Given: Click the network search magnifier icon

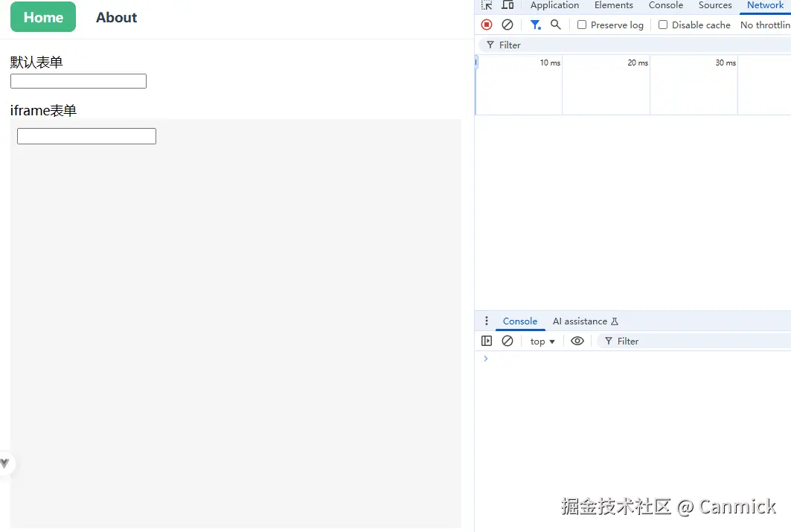Looking at the screenshot, I should [555, 25].
